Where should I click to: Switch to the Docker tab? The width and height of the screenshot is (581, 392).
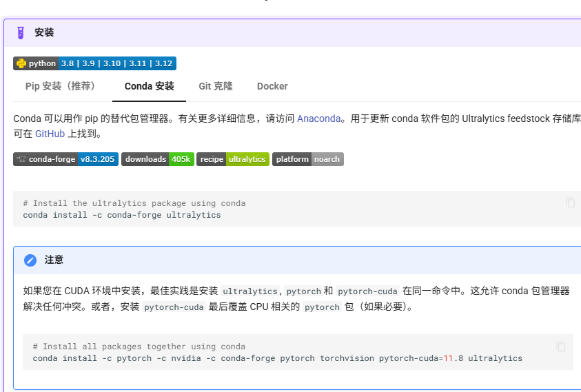pyautogui.click(x=272, y=86)
